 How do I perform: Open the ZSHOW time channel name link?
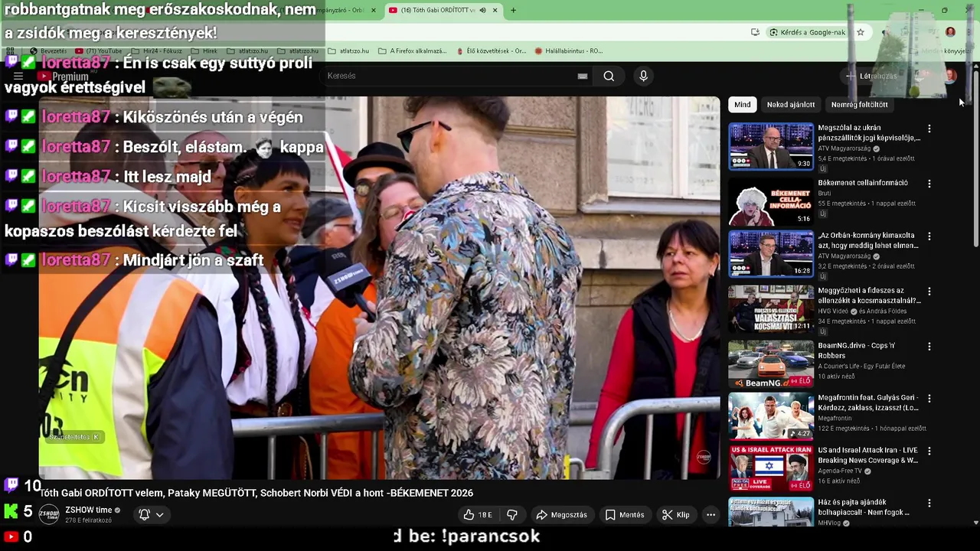coord(89,510)
